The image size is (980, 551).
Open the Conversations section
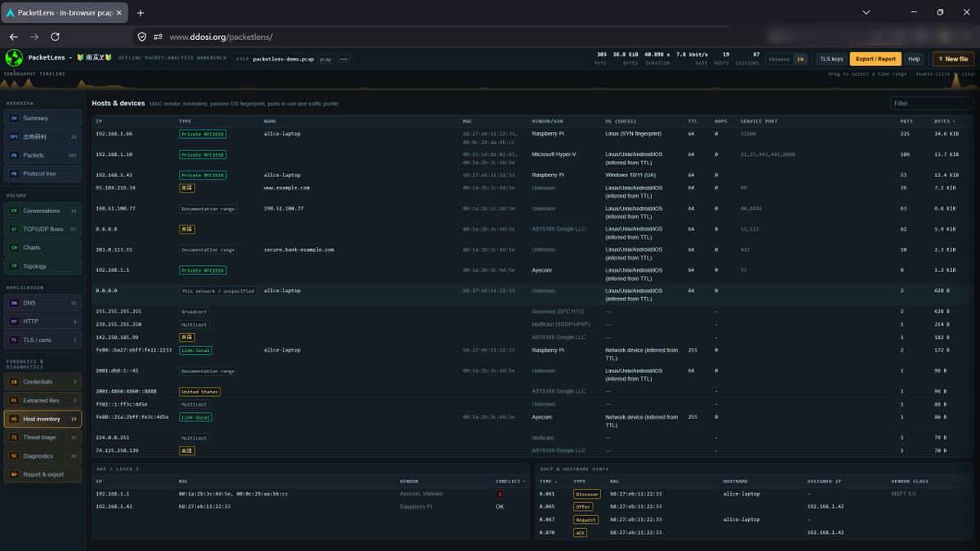tap(42, 211)
